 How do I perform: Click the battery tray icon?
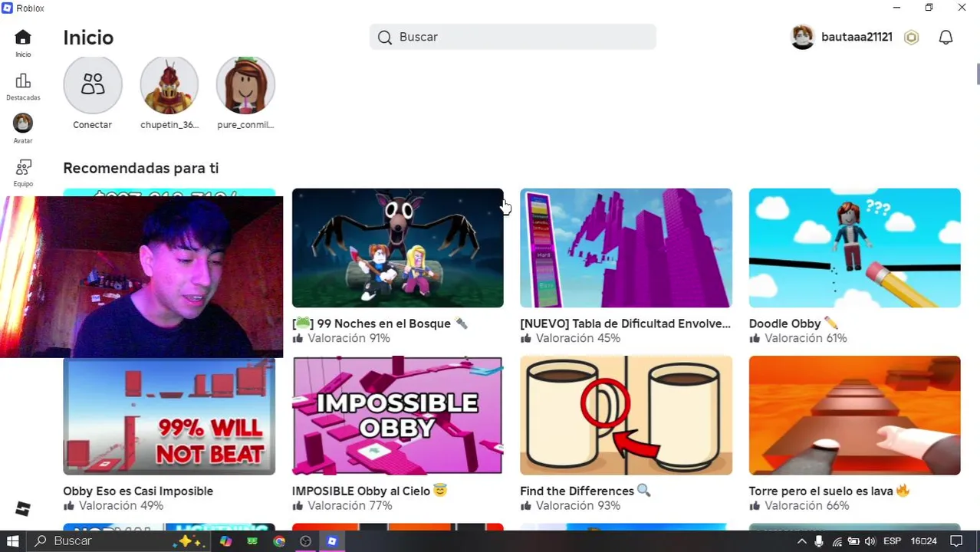(x=853, y=541)
